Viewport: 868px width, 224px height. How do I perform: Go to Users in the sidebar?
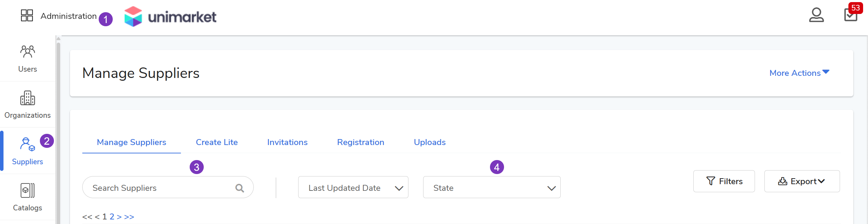[x=27, y=59]
